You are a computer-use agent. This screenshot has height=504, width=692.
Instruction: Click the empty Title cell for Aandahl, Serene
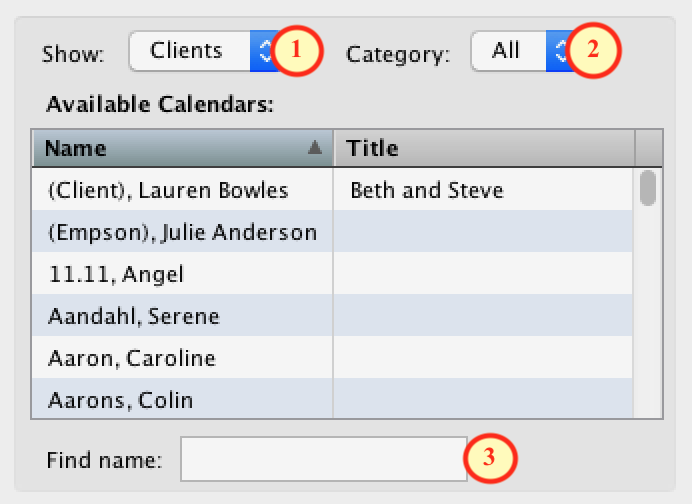(x=483, y=315)
